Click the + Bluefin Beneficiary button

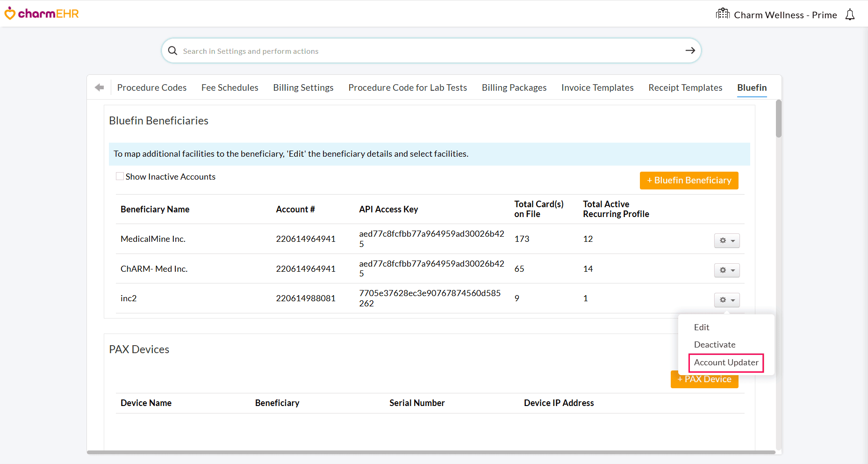(689, 180)
